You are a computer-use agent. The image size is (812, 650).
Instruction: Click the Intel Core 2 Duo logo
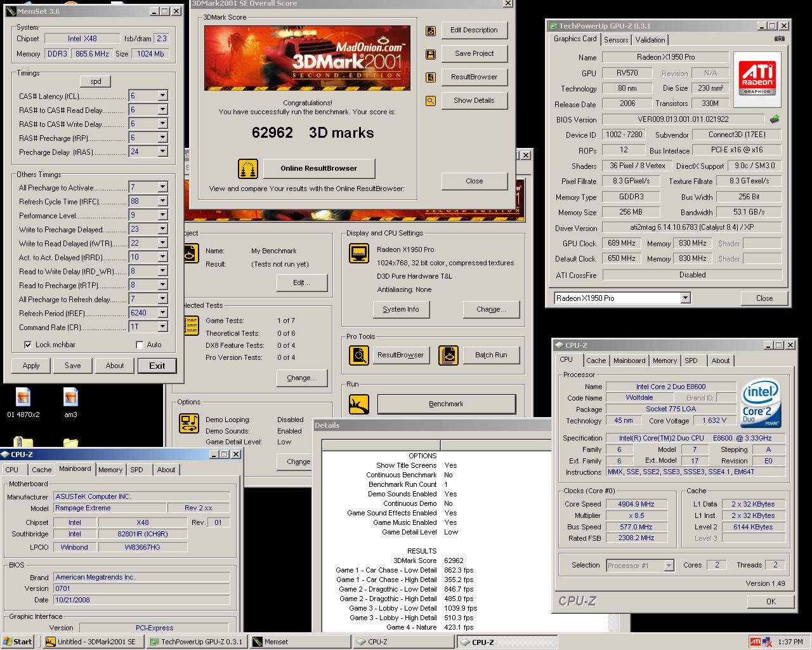pyautogui.click(x=761, y=404)
